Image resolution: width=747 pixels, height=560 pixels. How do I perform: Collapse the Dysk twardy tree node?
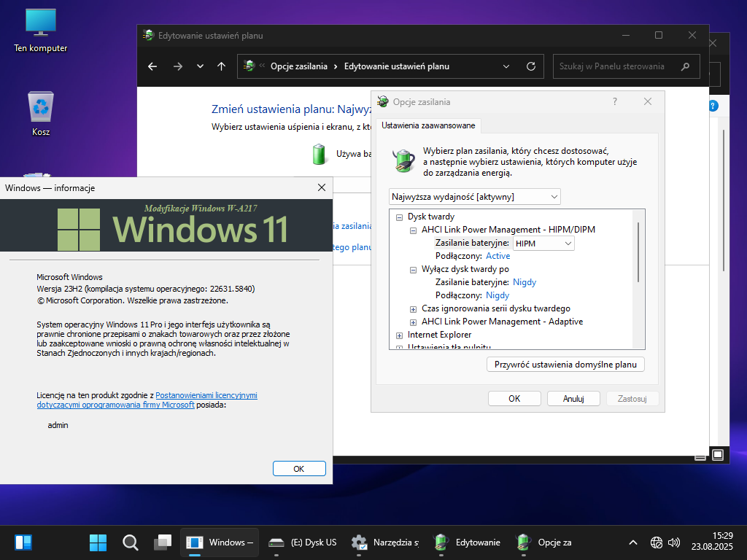pyautogui.click(x=400, y=217)
